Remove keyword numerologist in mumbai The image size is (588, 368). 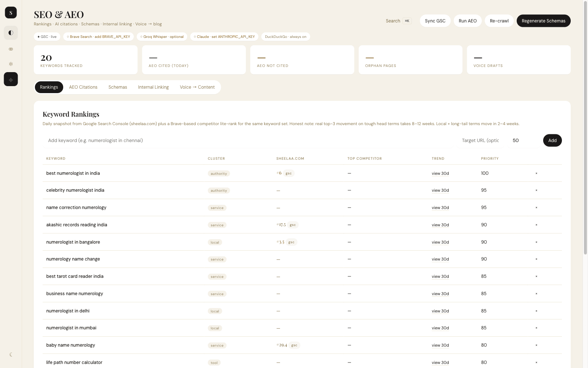[536, 328]
